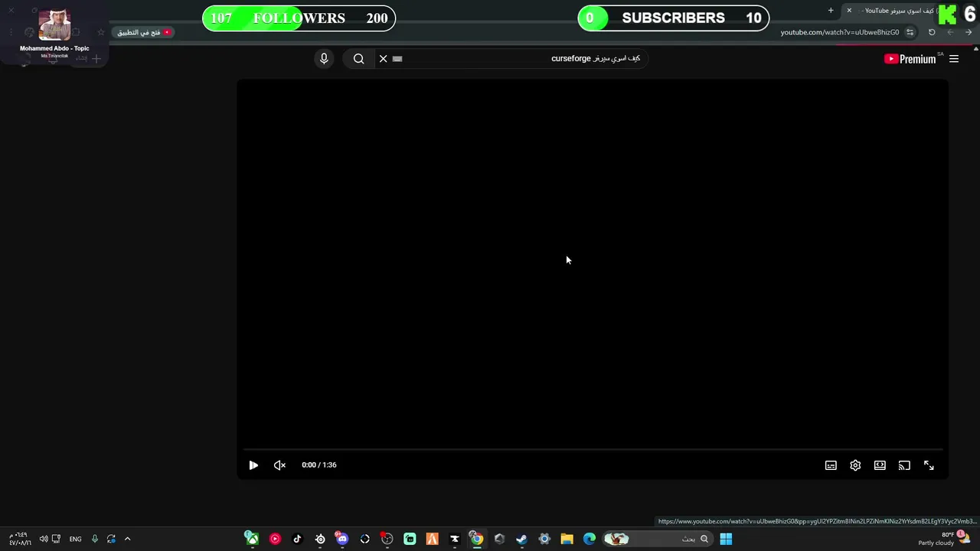This screenshot has height=551, width=980.
Task: Click the YouTube search magnifier
Action: (x=358, y=59)
